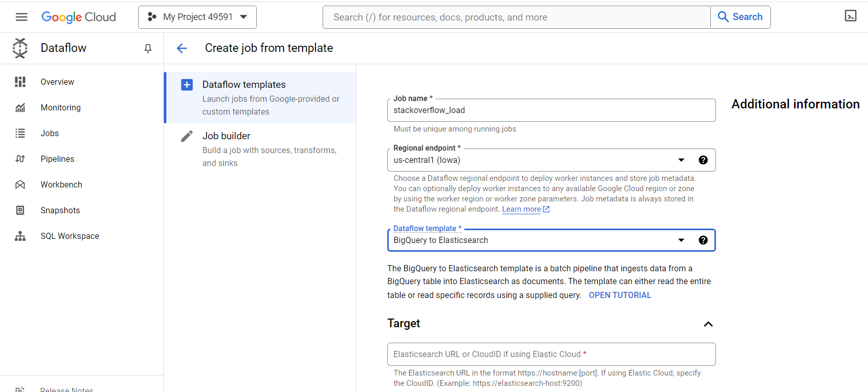This screenshot has height=392, width=868.
Task: Click the Job builder pencil icon
Action: pos(187,136)
